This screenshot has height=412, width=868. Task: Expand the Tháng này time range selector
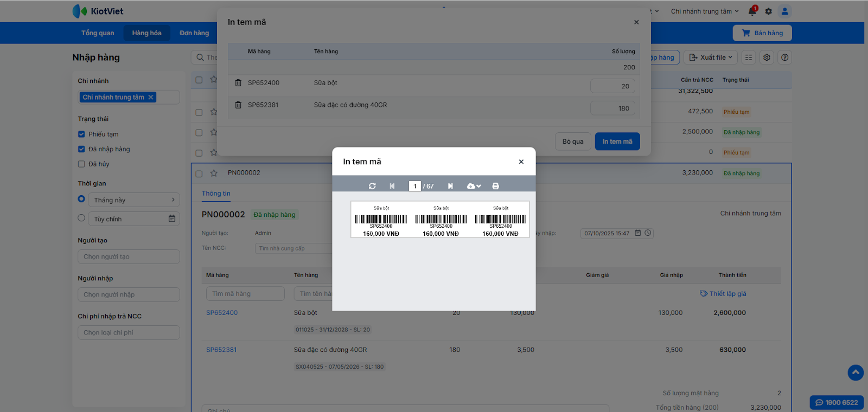tap(135, 200)
